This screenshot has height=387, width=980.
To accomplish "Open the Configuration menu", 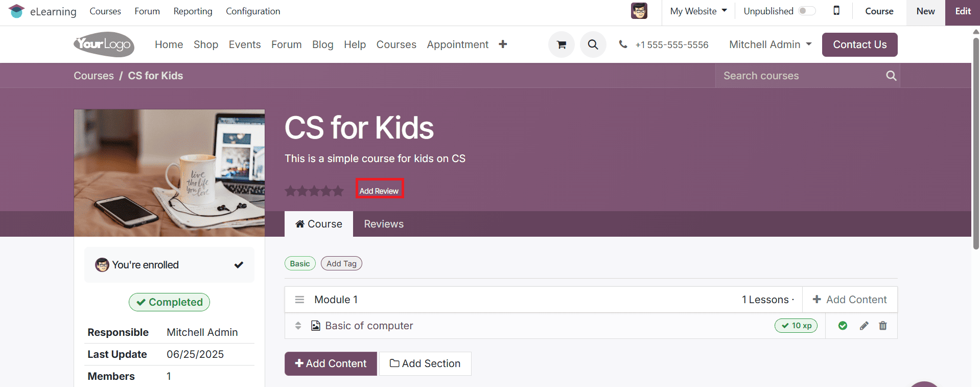I will point(253,11).
